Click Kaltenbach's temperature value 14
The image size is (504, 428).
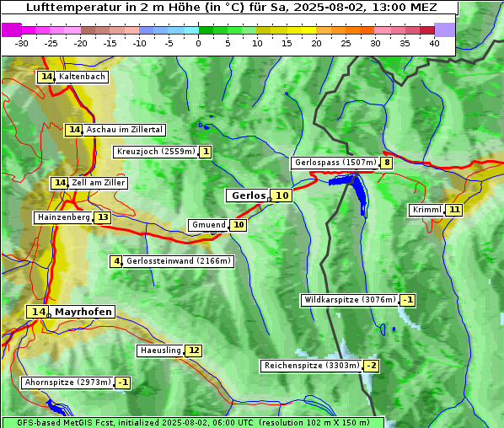(47, 77)
